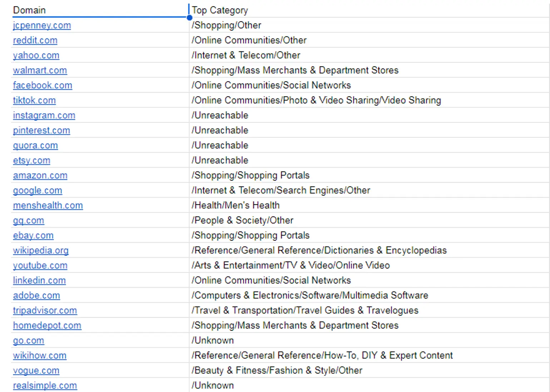Open the jcpenney.com link
The image size is (550, 392).
coord(42,25)
